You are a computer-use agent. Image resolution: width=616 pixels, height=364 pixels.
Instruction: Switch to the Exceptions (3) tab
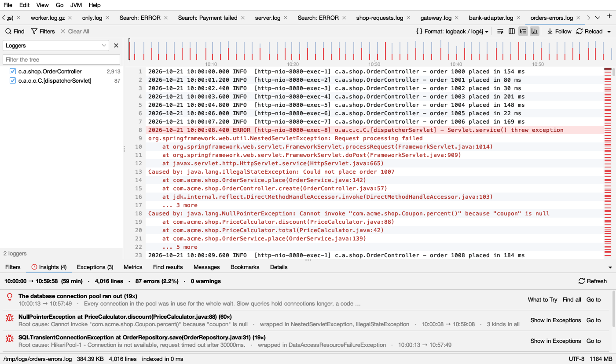point(95,267)
